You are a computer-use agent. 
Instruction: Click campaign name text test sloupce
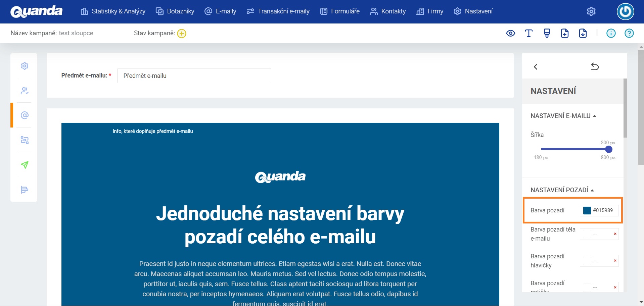coord(76,33)
